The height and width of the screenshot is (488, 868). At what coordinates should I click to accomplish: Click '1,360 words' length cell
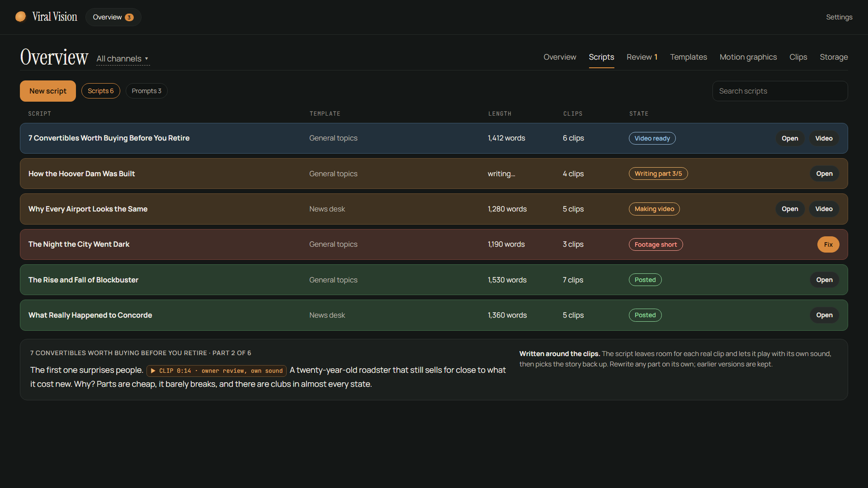coord(507,315)
